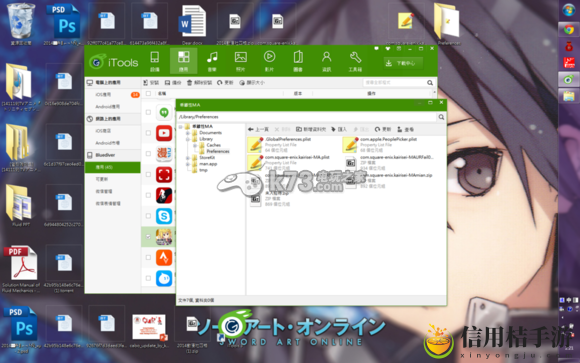
Task: Select the Bluediver device in sidebar
Action: tap(113, 155)
